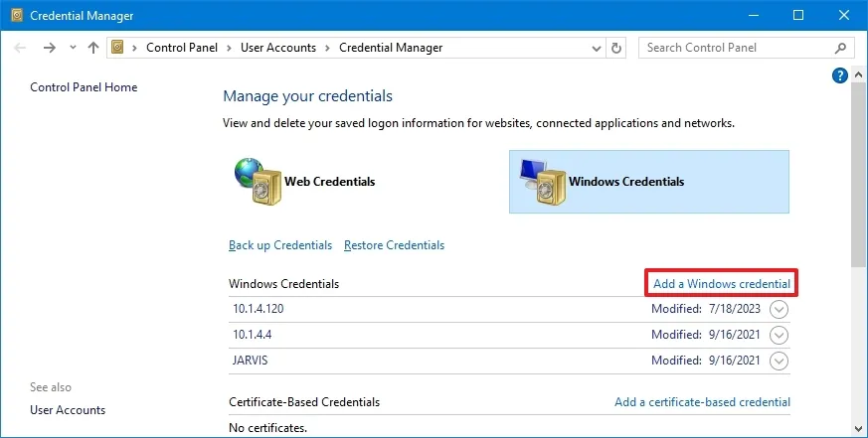Open help with the blue question mark
Image resolution: width=868 pixels, height=438 pixels.
tap(840, 75)
